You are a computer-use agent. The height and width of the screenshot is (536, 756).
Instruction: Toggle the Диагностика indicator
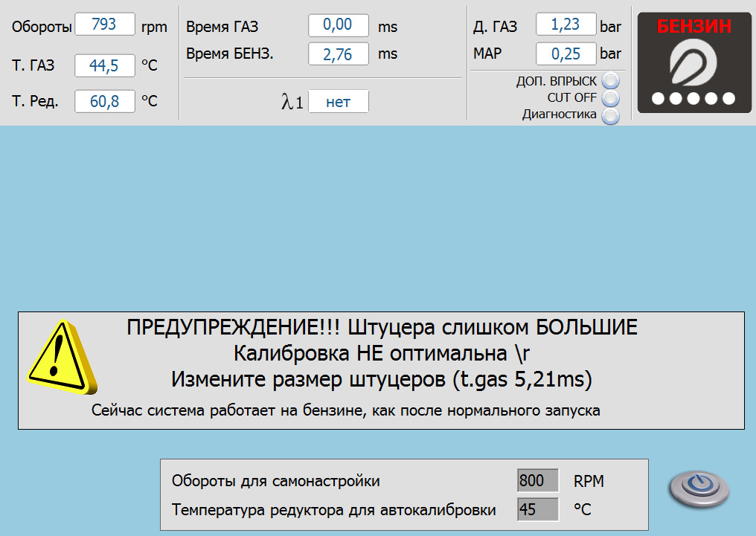[610, 115]
